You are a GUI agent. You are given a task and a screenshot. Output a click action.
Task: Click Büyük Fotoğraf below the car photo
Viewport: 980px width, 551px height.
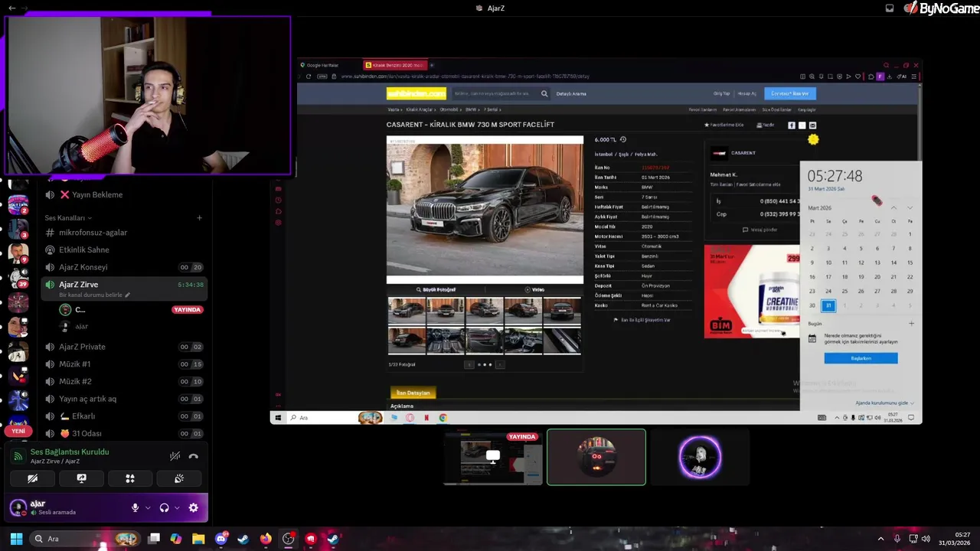point(436,290)
